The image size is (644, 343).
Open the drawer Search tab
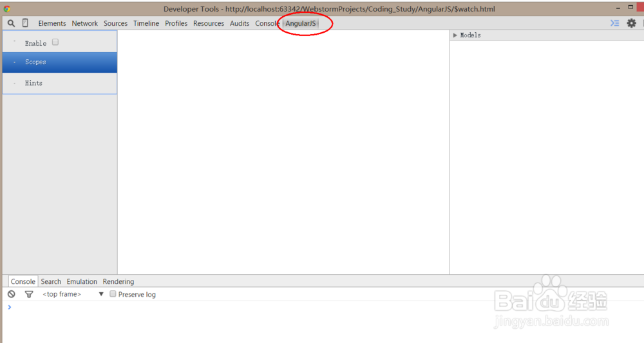(x=51, y=281)
